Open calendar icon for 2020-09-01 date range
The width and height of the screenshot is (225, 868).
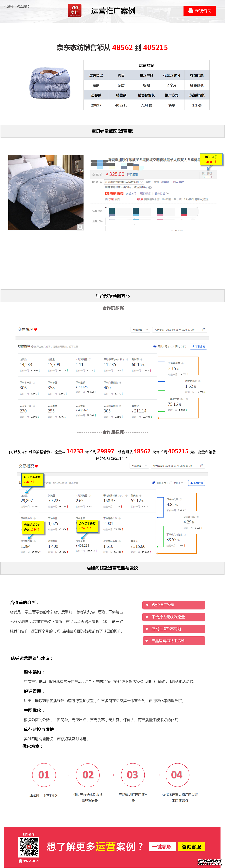click(x=204, y=330)
